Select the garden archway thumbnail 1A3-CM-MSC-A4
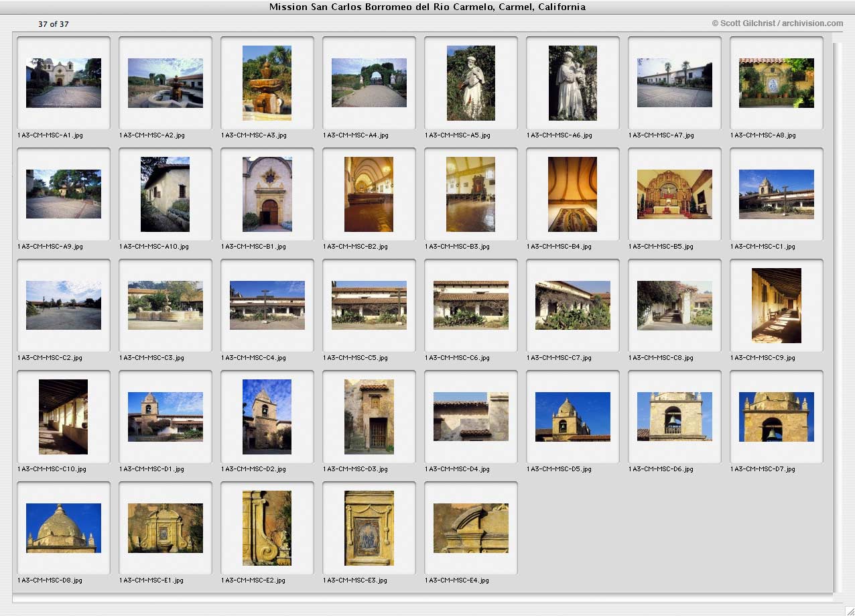 click(x=369, y=83)
